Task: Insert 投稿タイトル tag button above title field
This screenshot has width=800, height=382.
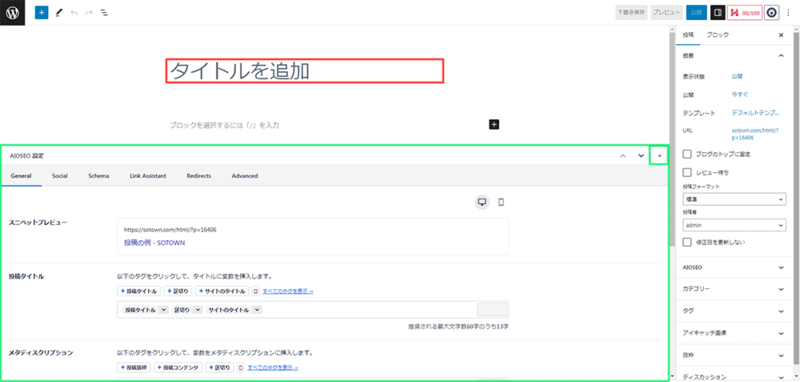Action: point(139,291)
